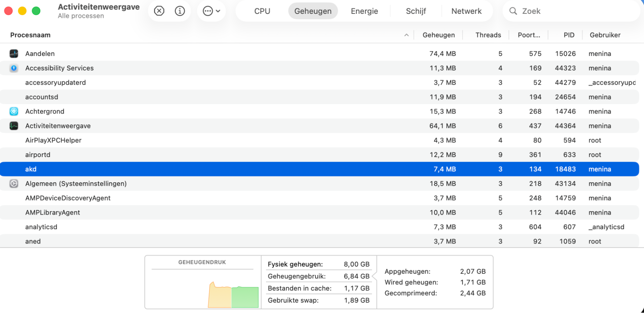
Task: Click the Systeeminstellingen gear icon
Action: pyautogui.click(x=14, y=184)
